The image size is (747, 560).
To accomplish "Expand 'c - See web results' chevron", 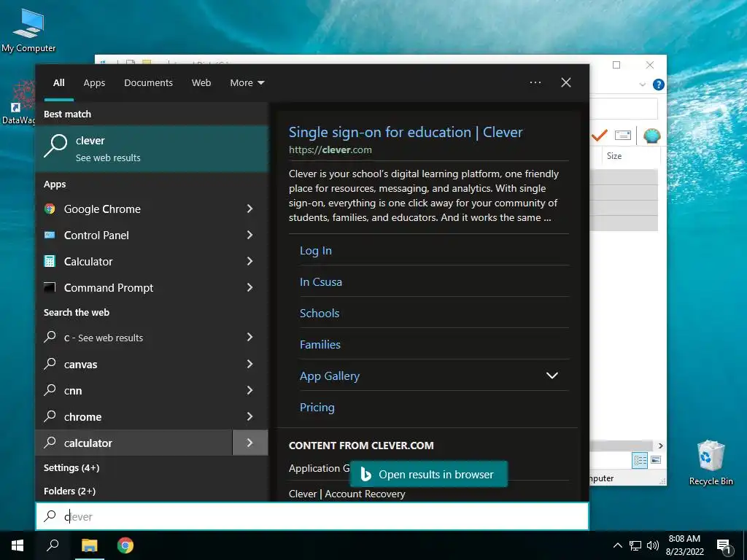I will (249, 337).
